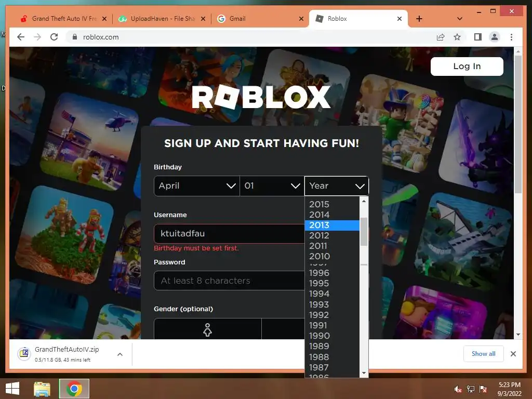
Task: Pick year 1991 in dropdown
Action: pyautogui.click(x=332, y=325)
